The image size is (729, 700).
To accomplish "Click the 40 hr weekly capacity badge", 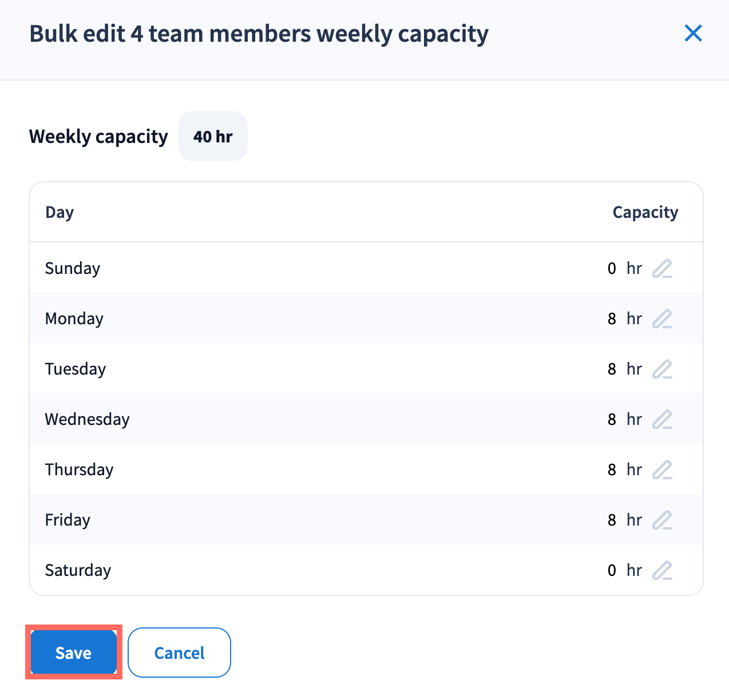I will [x=213, y=137].
